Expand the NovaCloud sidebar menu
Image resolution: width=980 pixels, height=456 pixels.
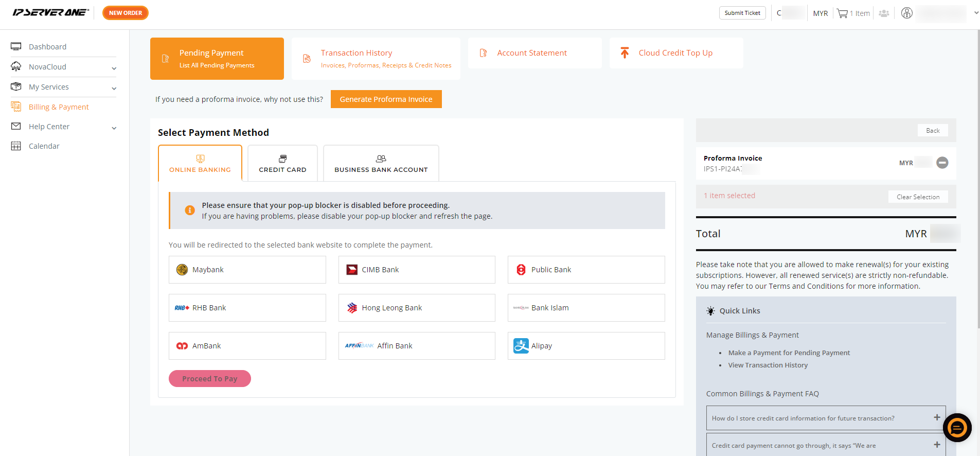point(114,68)
